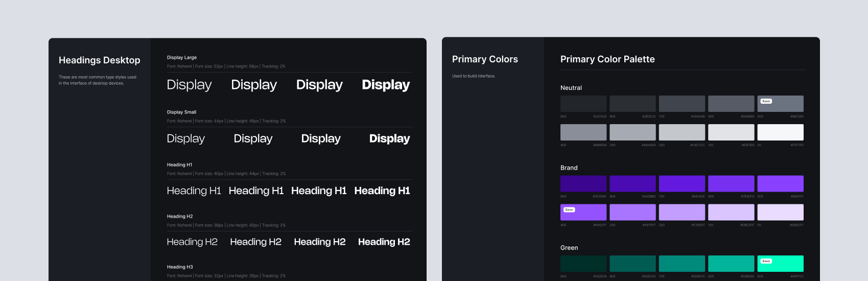This screenshot has height=281, width=868.
Task: Click the "Brand" section label
Action: pyautogui.click(x=569, y=168)
